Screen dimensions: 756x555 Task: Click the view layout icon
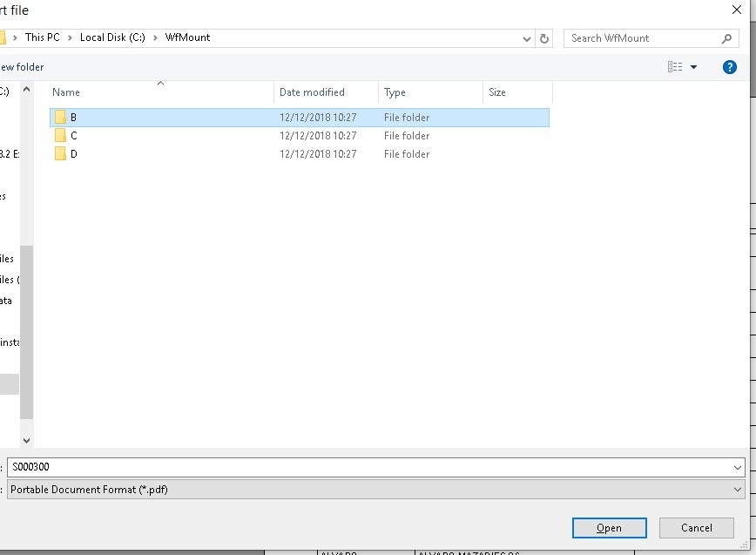(675, 67)
